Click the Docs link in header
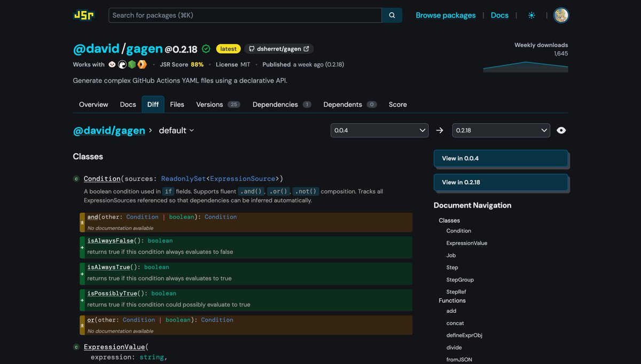 coord(499,15)
